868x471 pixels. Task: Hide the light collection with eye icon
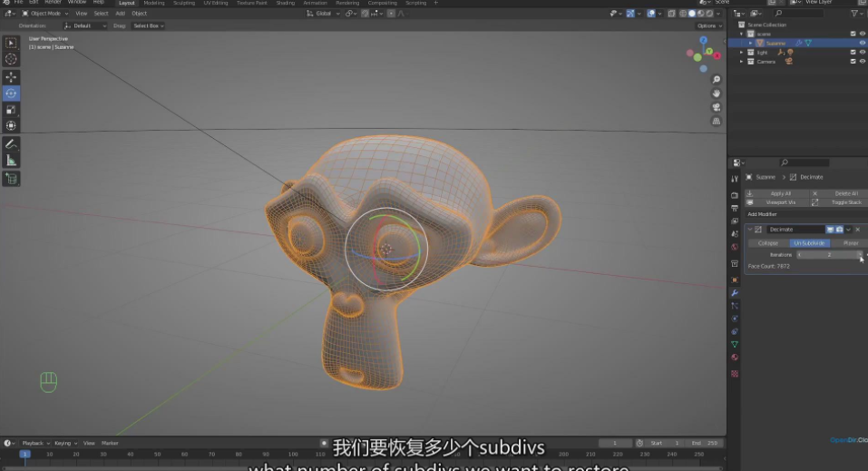click(x=862, y=52)
